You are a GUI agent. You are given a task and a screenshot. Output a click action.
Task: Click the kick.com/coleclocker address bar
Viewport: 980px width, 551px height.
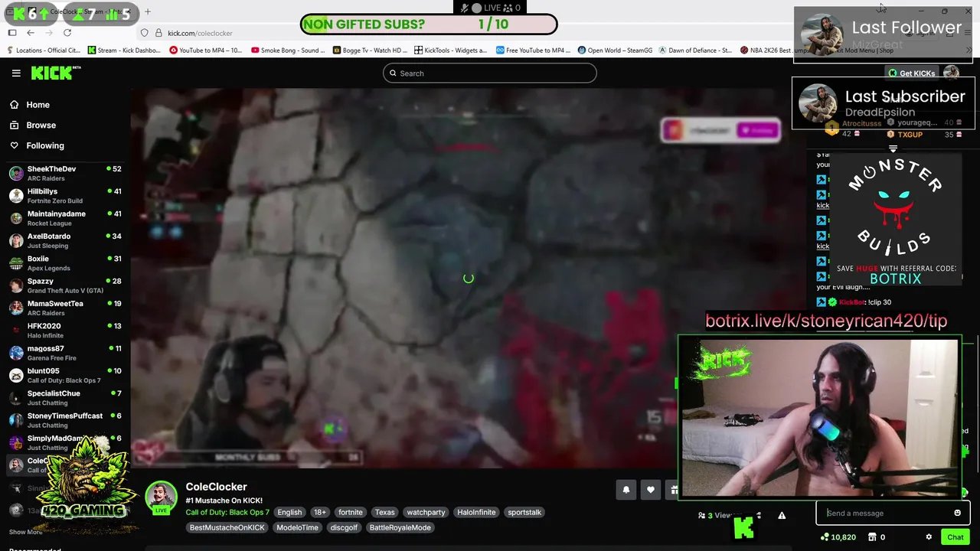(200, 33)
